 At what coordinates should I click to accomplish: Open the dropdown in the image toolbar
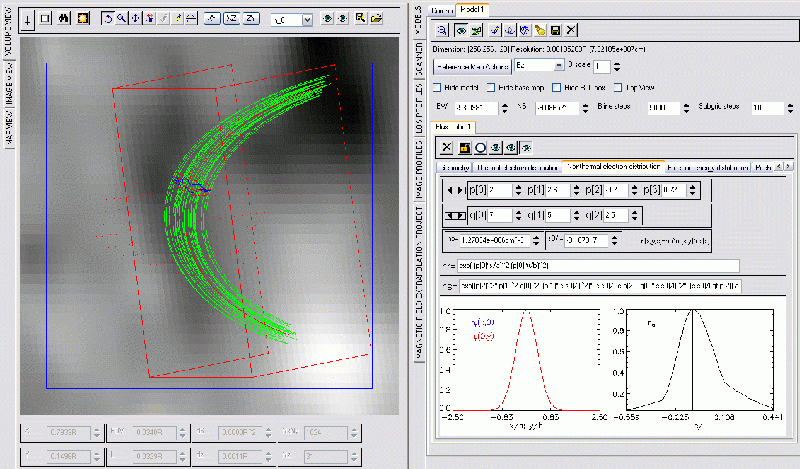[305, 19]
